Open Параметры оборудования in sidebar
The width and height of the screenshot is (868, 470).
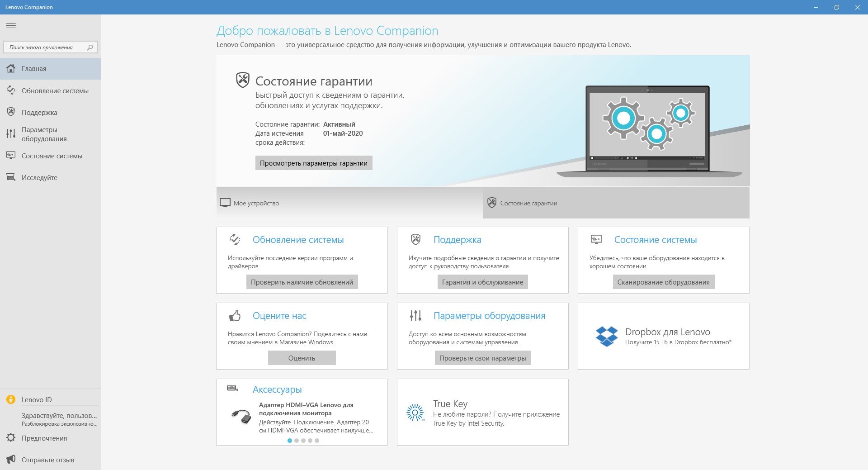[x=50, y=134]
